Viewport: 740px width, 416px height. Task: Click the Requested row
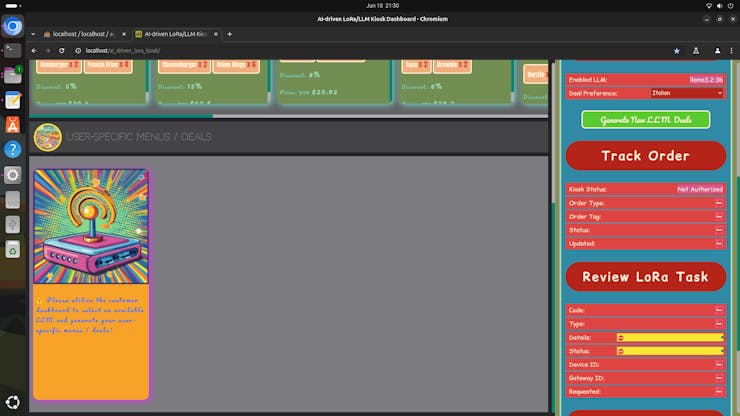[646, 392]
